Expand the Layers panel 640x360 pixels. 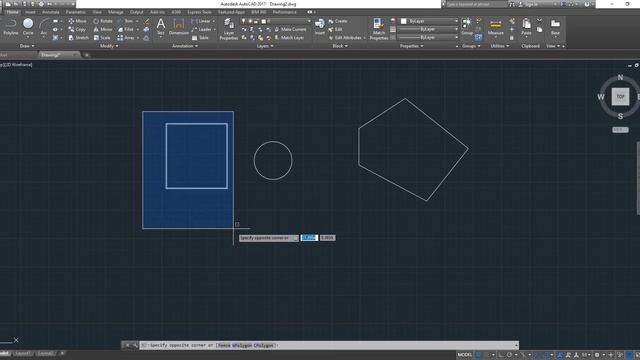[264, 46]
